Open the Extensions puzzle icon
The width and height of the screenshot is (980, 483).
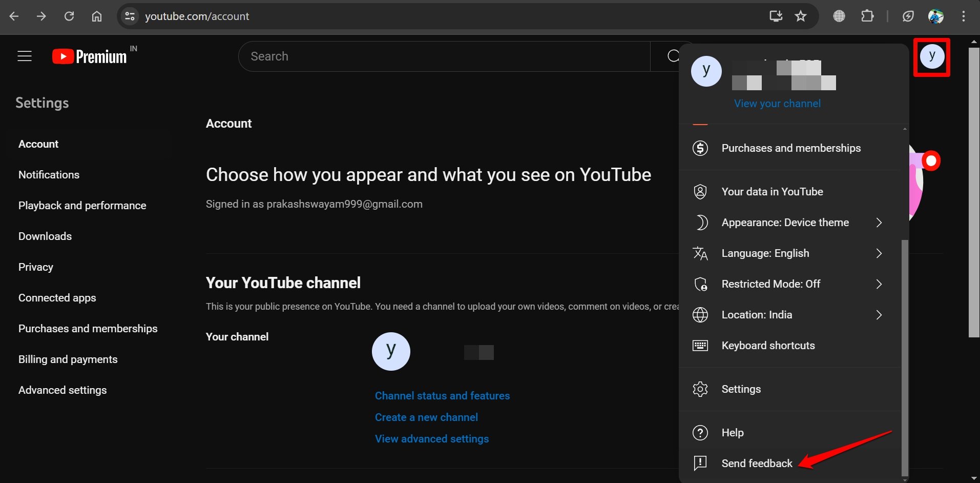click(x=867, y=16)
